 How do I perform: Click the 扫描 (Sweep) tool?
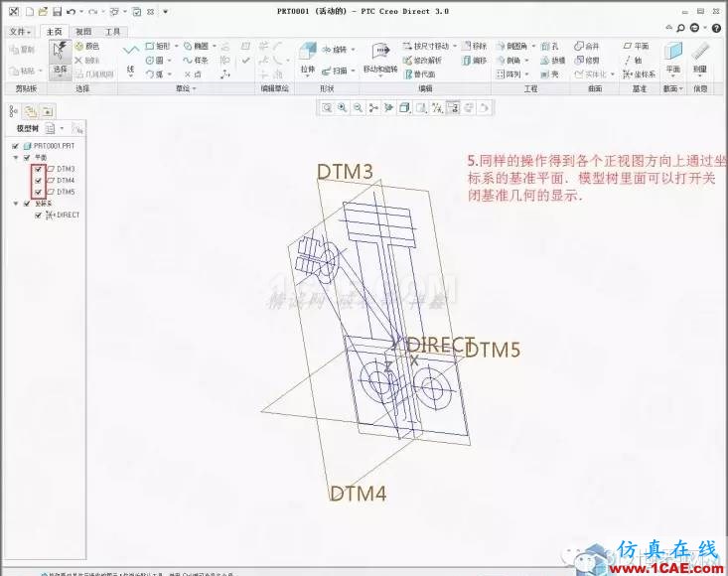[336, 71]
